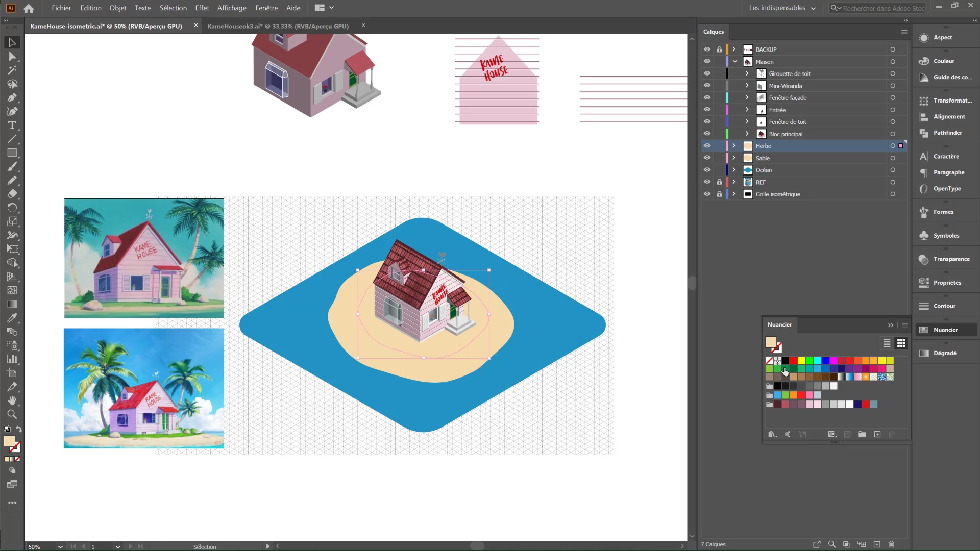Unlock the Grille isométrique layer
980x551 pixels.
[x=719, y=194]
